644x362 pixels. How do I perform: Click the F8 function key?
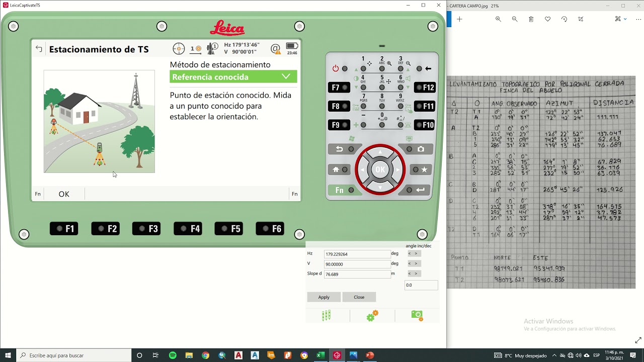click(339, 106)
